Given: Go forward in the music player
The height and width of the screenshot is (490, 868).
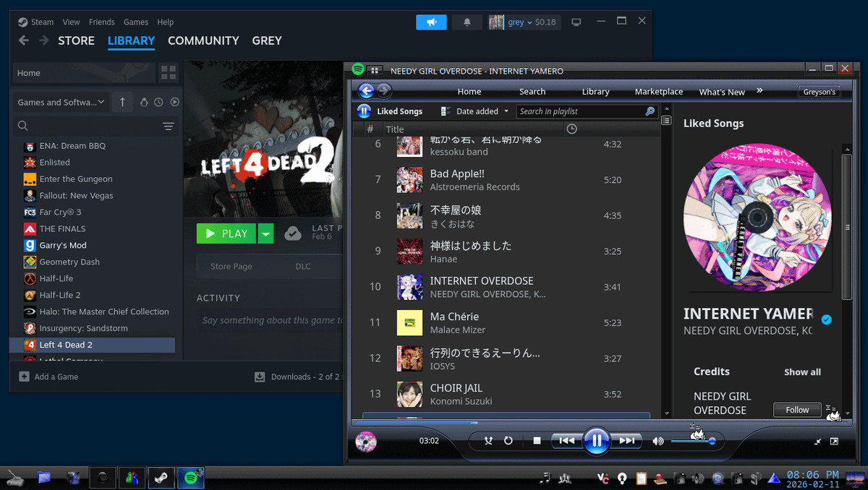Looking at the screenshot, I should tap(384, 90).
